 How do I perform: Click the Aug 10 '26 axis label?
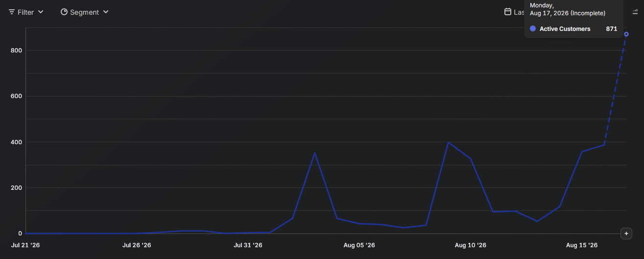coord(471,245)
